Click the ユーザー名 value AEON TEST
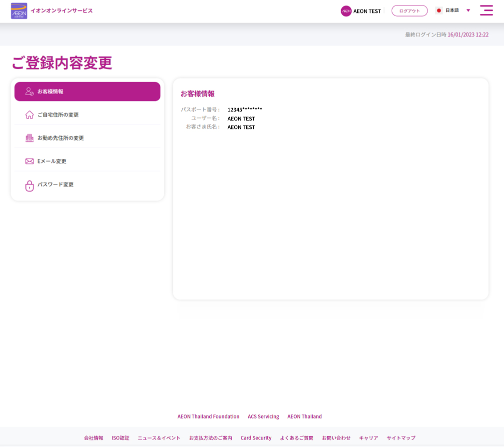Viewport: 504px width, 447px height. click(x=241, y=118)
